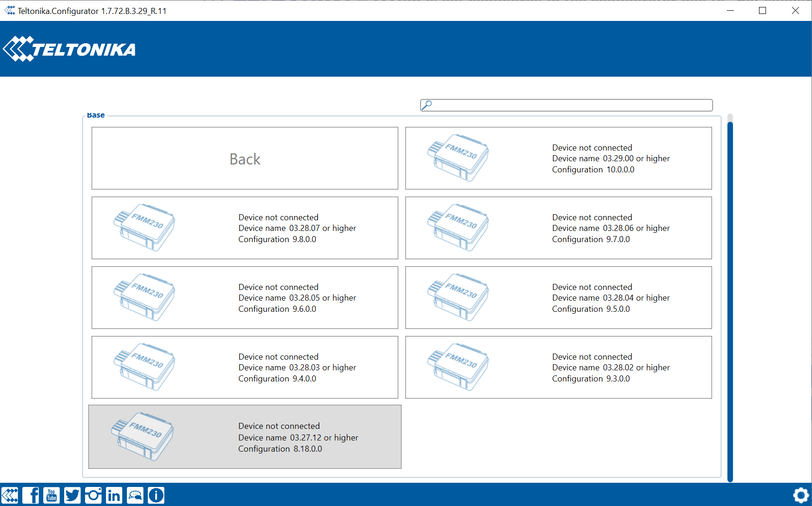
Task: Select 'Device name 03.28.07 or higher' text
Action: (x=297, y=228)
